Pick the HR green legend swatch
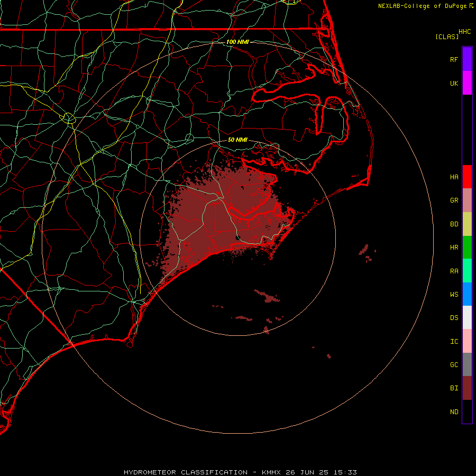 pyautogui.click(x=467, y=248)
